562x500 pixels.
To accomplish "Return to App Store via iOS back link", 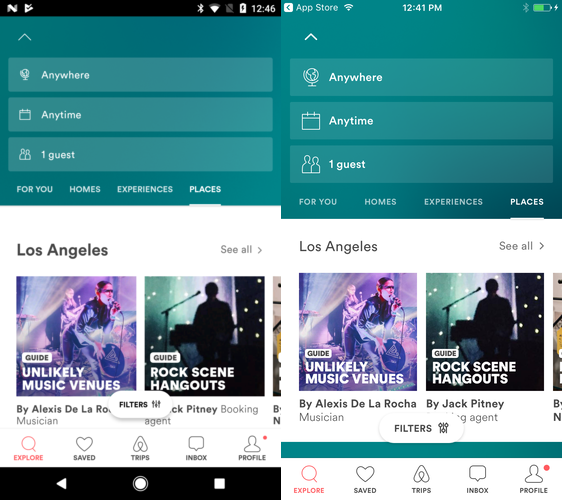I will (x=311, y=8).
